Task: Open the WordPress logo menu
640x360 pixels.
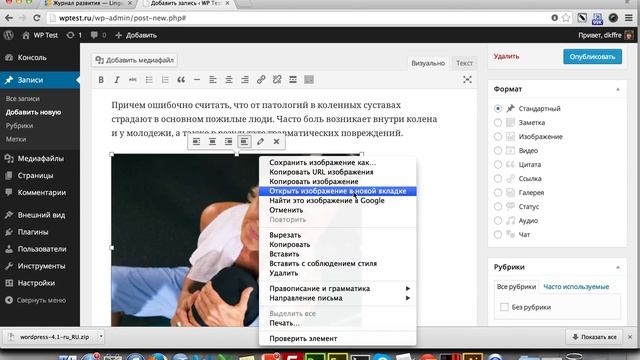Action: (9, 35)
